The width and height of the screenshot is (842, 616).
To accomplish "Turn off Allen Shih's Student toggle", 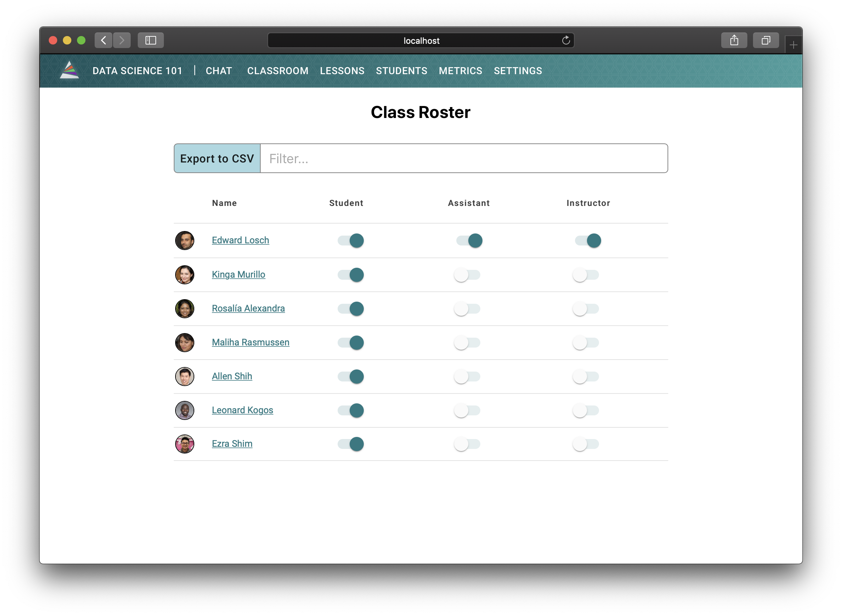I will point(350,377).
